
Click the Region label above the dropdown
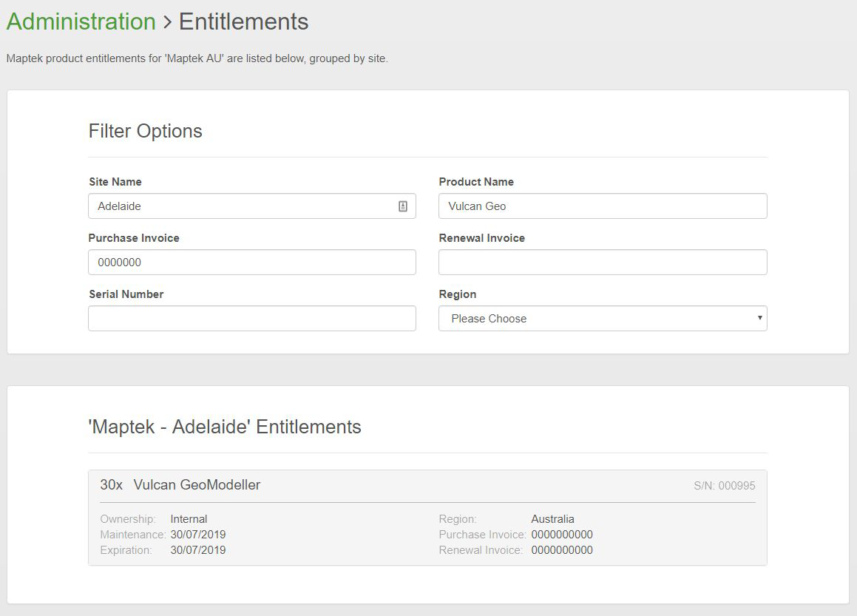[458, 294]
